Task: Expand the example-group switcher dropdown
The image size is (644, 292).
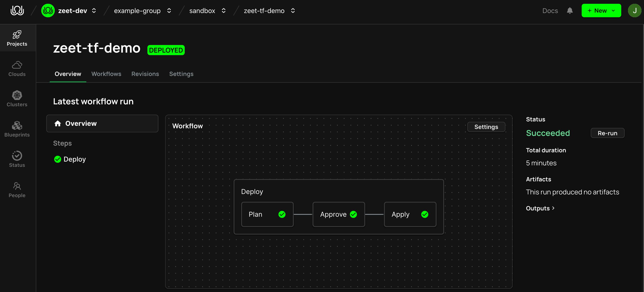Action: [169, 11]
